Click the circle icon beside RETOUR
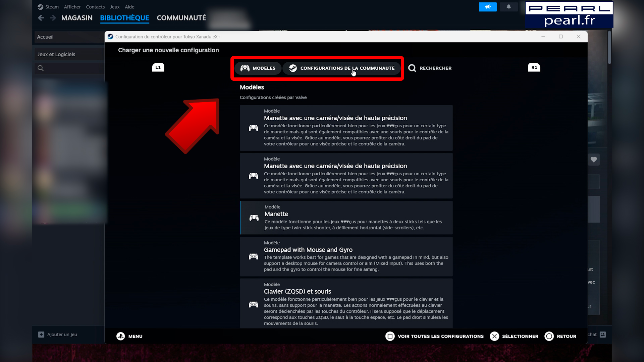Image resolution: width=644 pixels, height=362 pixels. pos(549,336)
